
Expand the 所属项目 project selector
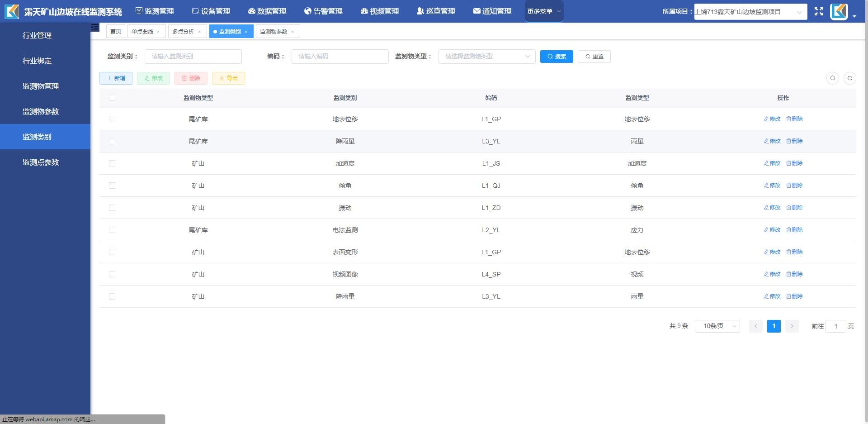(750, 12)
